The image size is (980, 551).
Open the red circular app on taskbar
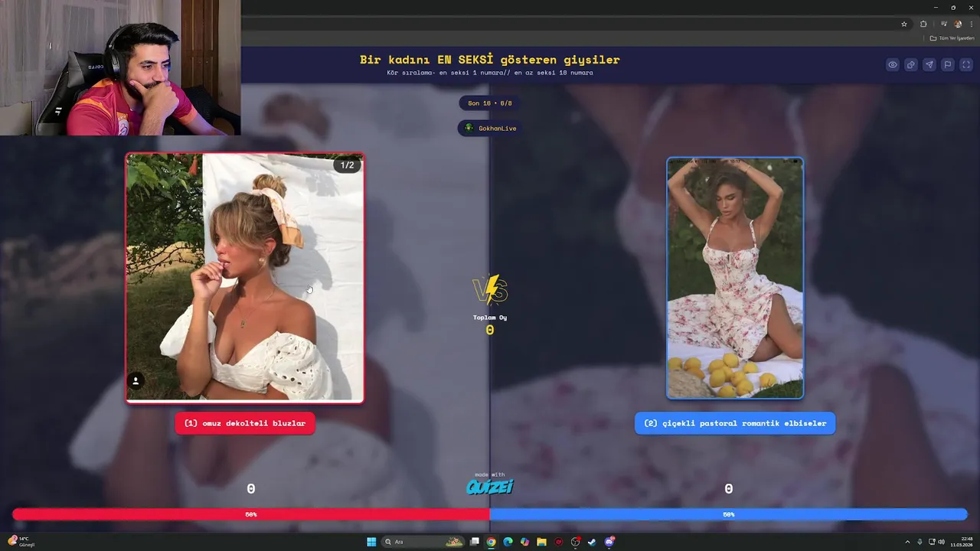[558, 542]
